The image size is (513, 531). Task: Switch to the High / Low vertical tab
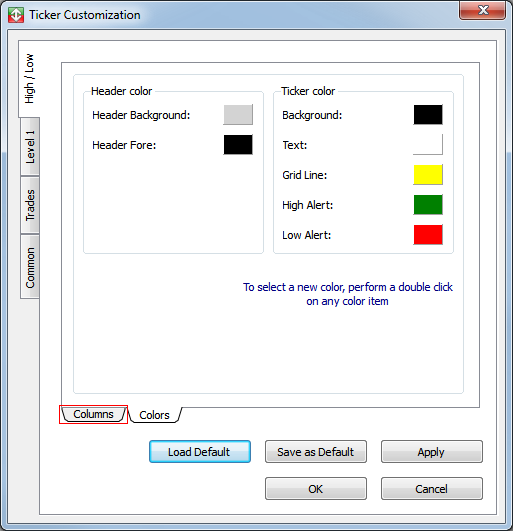29,79
